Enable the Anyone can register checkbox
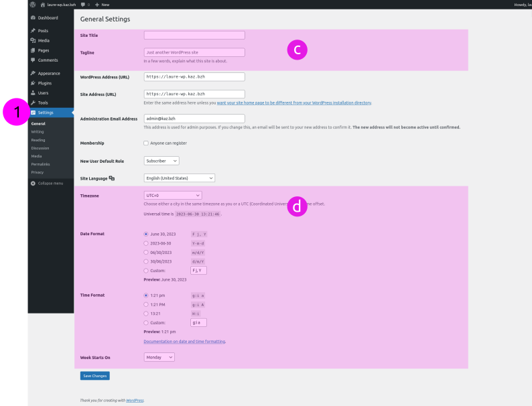This screenshot has width=532, height=406. click(147, 143)
